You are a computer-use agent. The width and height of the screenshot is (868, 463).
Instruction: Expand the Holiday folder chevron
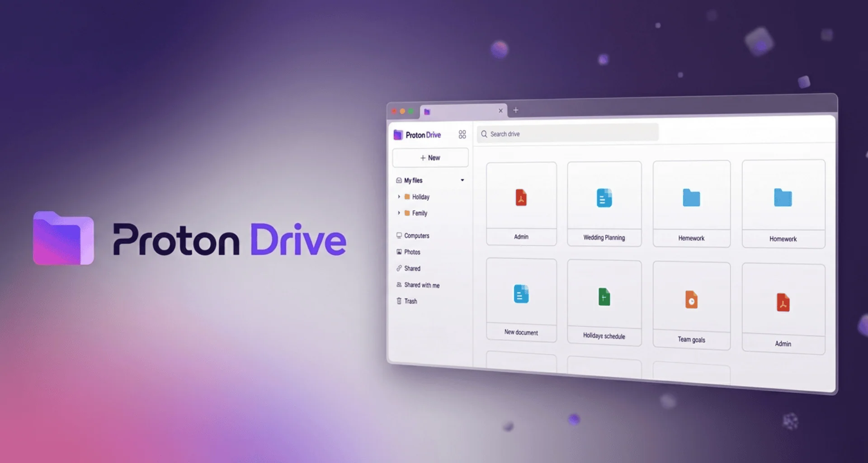pyautogui.click(x=399, y=197)
